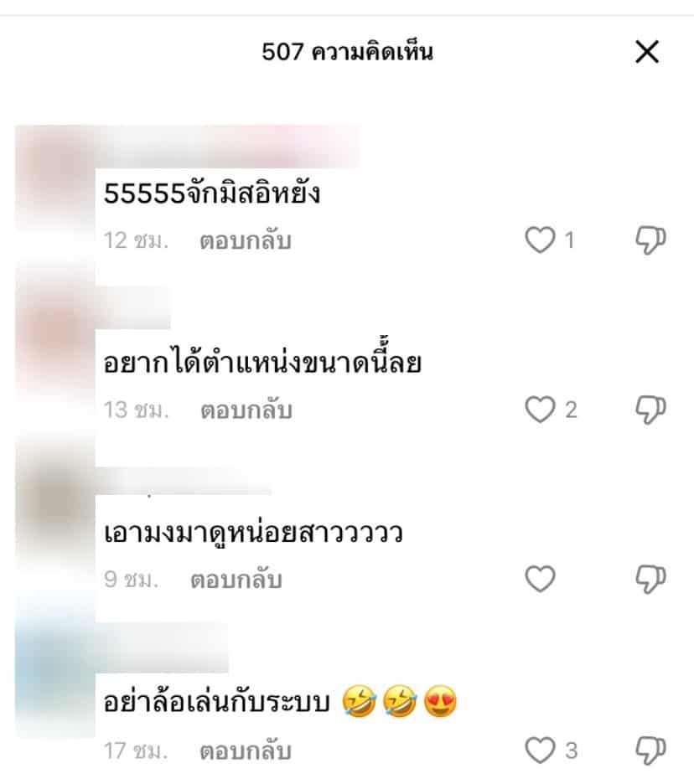Dislike the comment 'เอามงมาดูหน่อยสาววววว'
Screen dimensions: 694x784
pos(650,579)
